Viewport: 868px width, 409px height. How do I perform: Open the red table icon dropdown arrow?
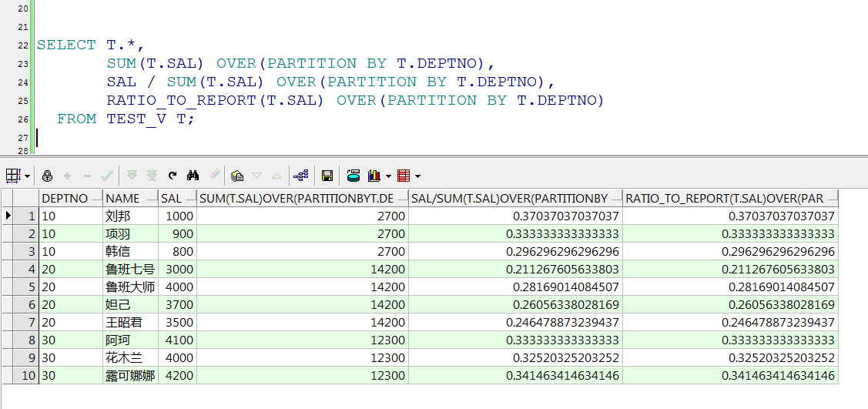[x=417, y=176]
